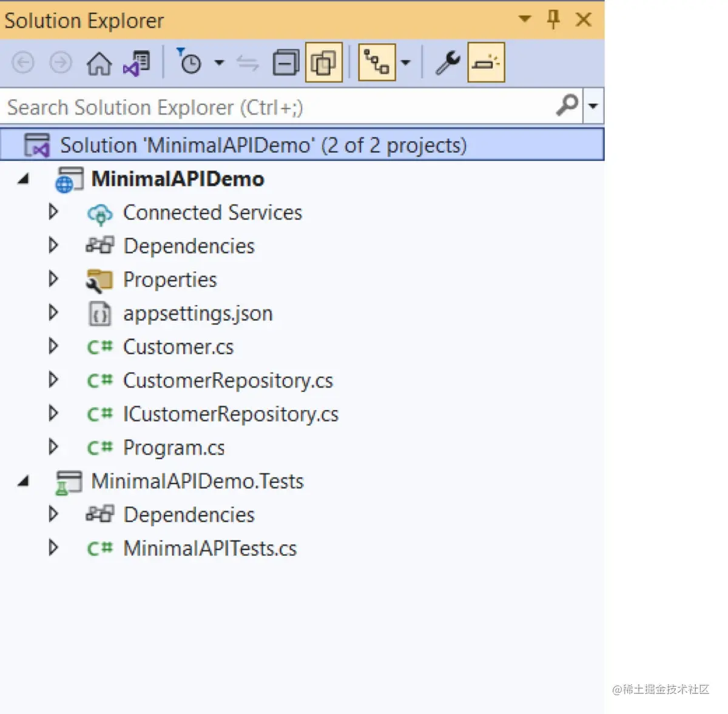Toggle auto-hide pin for Solution Explorer
The image size is (728, 714).
pos(553,19)
